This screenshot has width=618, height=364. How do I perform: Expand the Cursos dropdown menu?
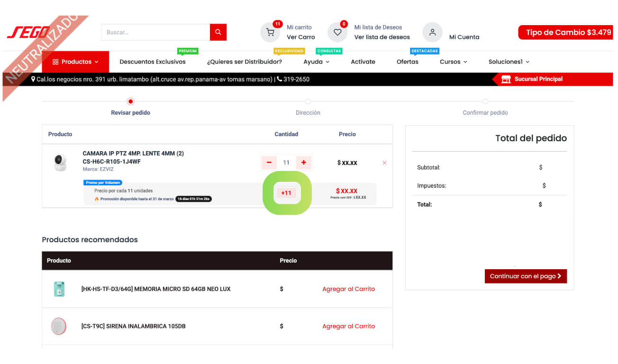click(453, 62)
